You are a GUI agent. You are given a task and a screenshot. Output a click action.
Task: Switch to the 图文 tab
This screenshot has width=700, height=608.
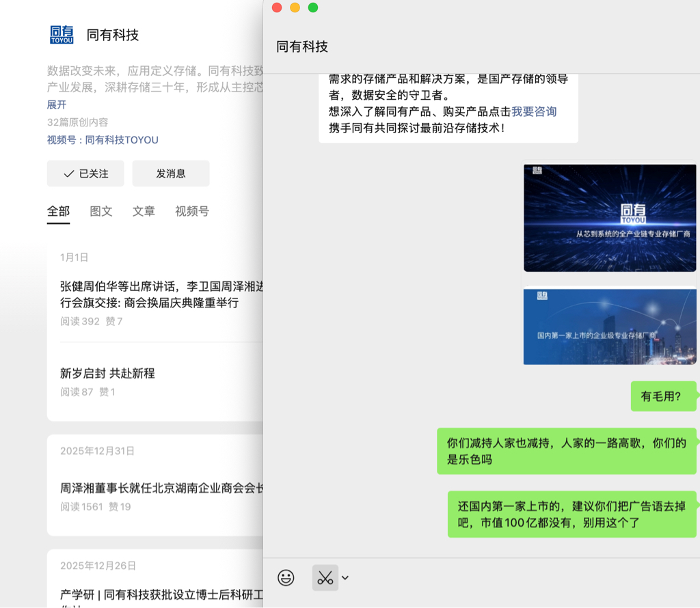pyautogui.click(x=101, y=211)
